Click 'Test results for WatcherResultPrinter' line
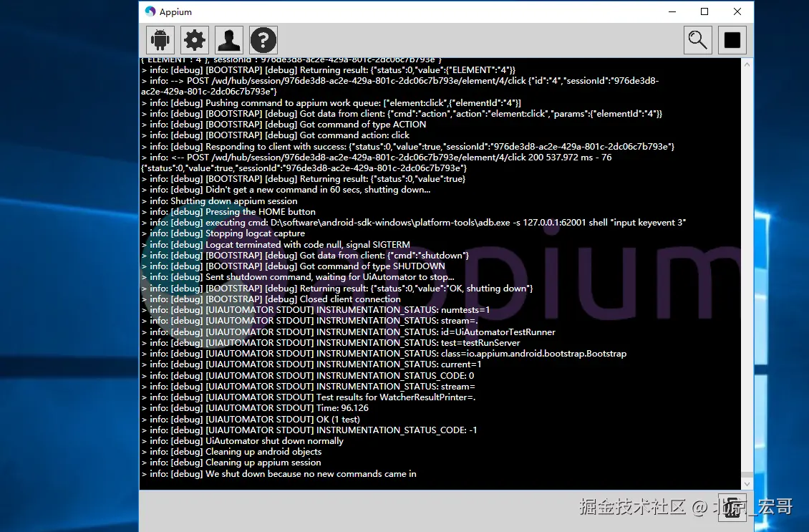 tap(309, 397)
